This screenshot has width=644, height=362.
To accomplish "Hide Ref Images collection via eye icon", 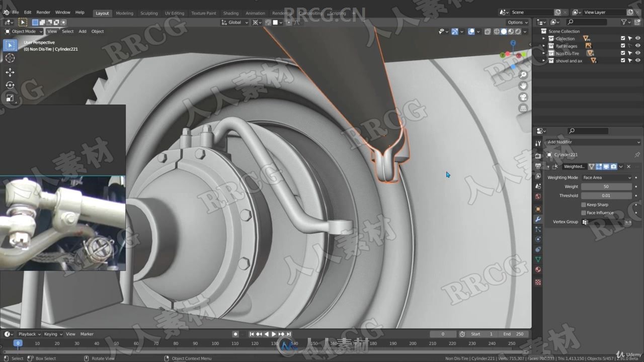I will (638, 46).
